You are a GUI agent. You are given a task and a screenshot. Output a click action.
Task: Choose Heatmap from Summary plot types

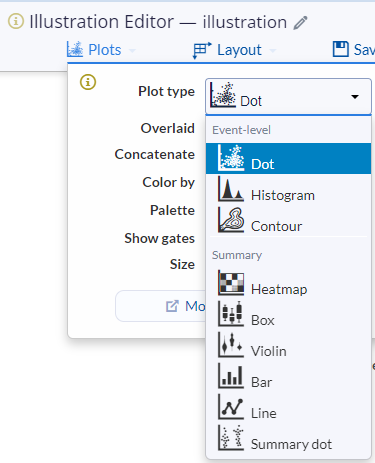(288, 283)
